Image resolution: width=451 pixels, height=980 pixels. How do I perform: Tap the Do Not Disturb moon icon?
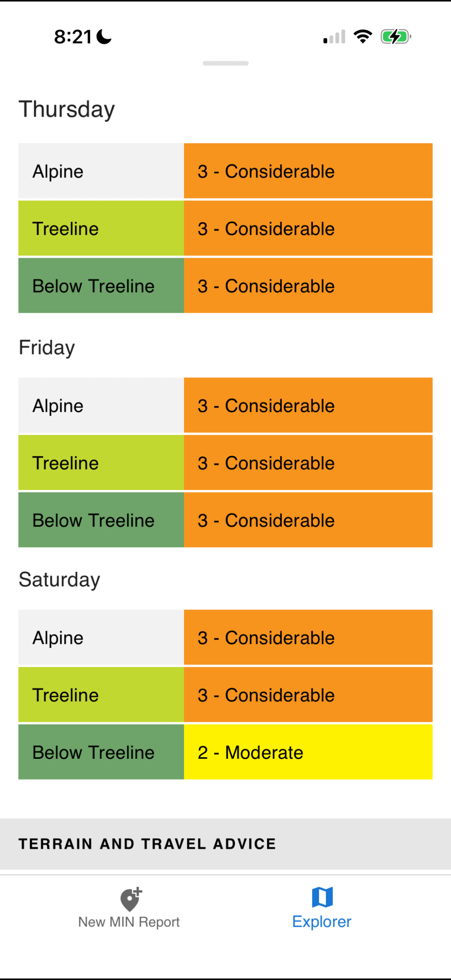(x=104, y=37)
